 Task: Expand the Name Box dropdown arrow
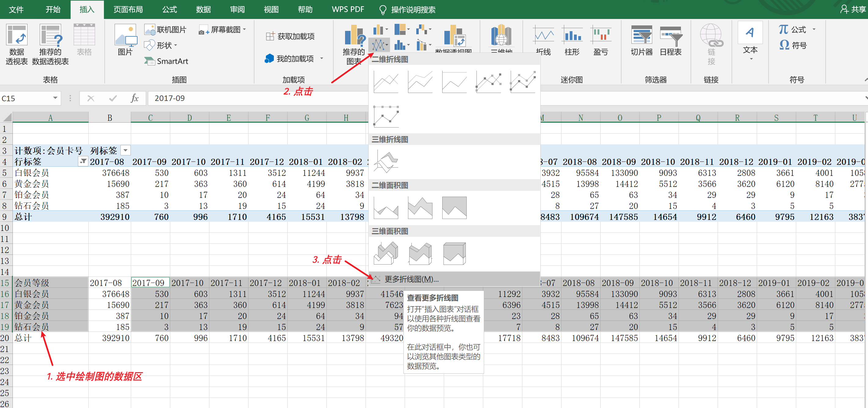[x=55, y=98]
